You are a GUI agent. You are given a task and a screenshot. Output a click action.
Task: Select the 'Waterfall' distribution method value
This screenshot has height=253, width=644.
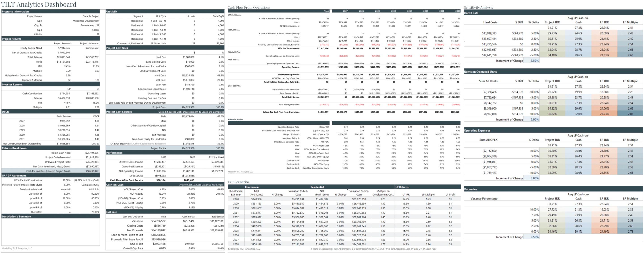(66, 189)
